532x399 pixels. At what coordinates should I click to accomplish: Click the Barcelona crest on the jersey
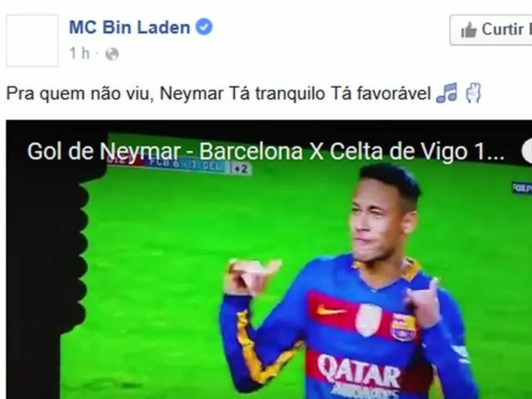pyautogui.click(x=403, y=327)
